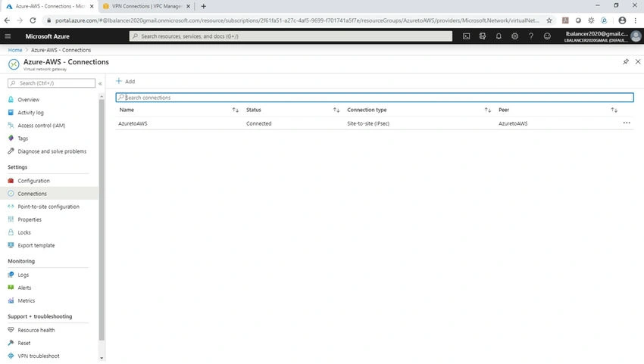Add a new connection
644x364 pixels.
pyautogui.click(x=125, y=81)
